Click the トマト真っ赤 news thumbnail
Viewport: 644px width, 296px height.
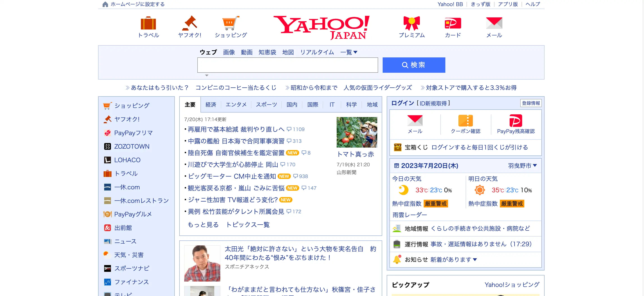point(357,132)
